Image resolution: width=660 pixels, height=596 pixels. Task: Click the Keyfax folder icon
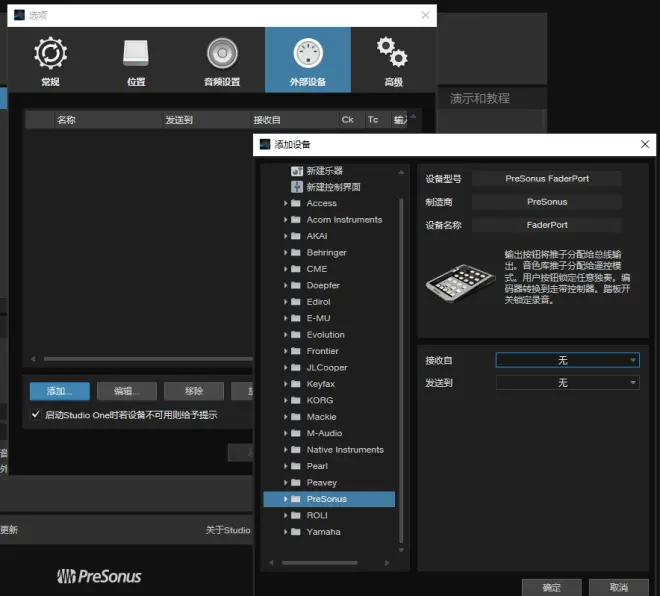296,384
